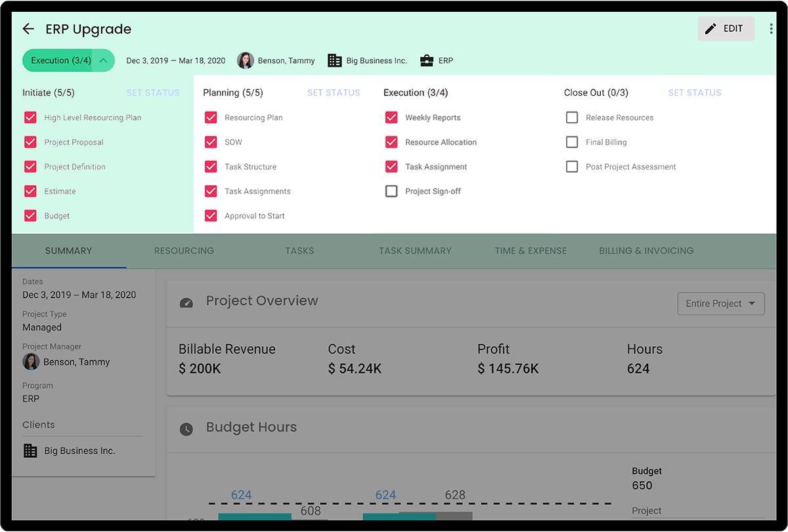
Task: Click the pencil icon on the EDIT button
Action: click(711, 28)
